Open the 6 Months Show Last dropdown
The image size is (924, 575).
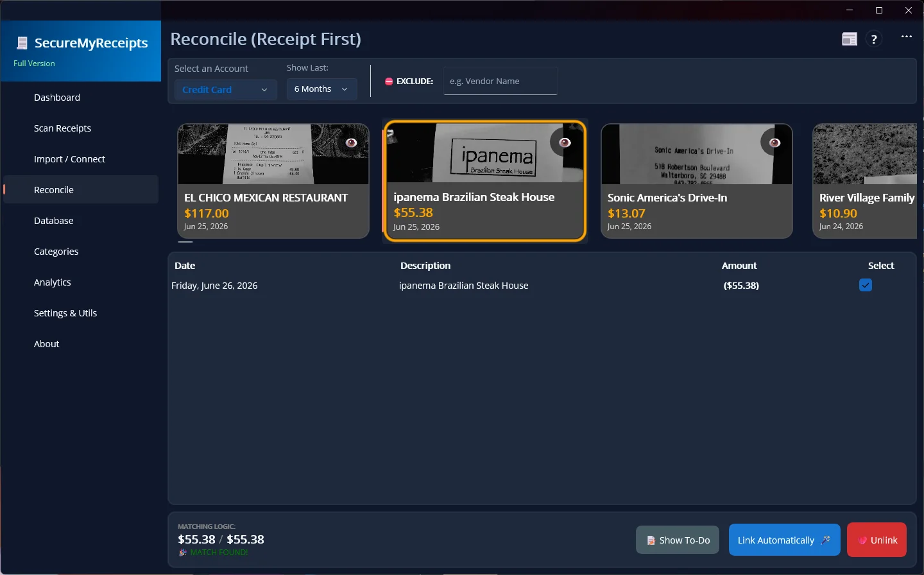pyautogui.click(x=321, y=89)
